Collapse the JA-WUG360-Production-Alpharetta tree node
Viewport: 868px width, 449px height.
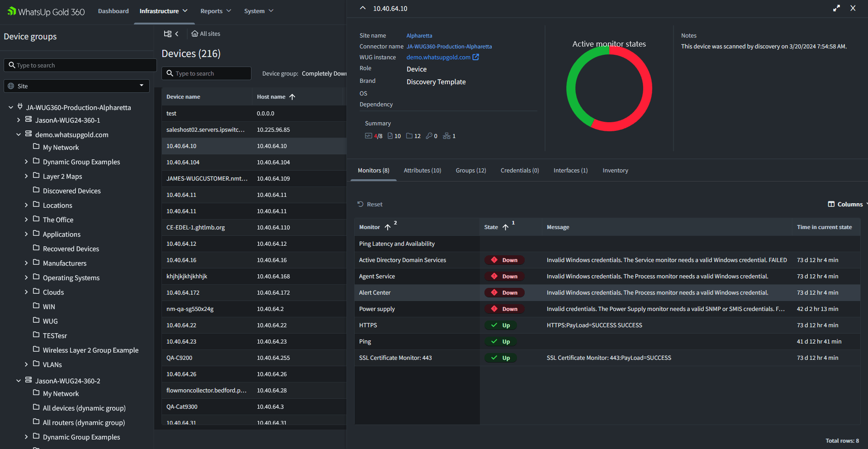coord(11,108)
